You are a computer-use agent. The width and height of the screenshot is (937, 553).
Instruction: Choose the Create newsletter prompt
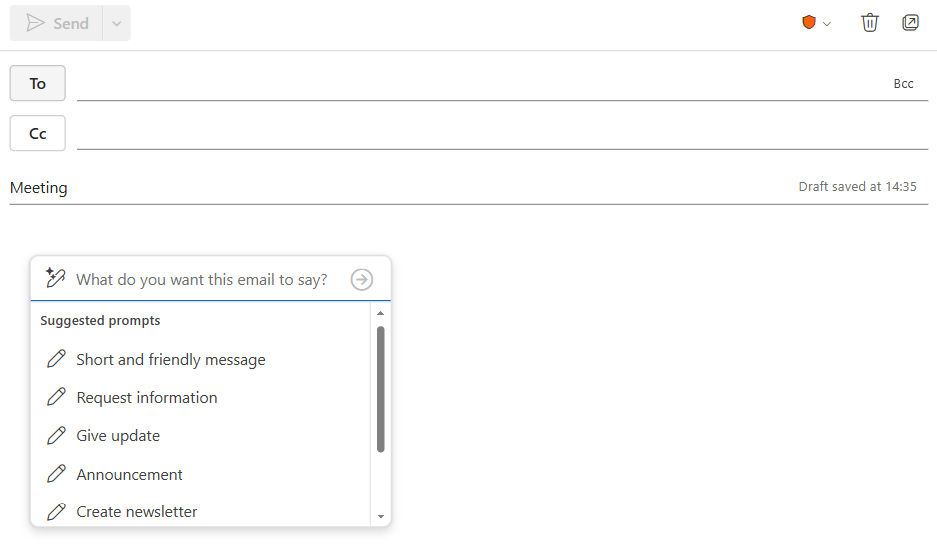(x=137, y=512)
